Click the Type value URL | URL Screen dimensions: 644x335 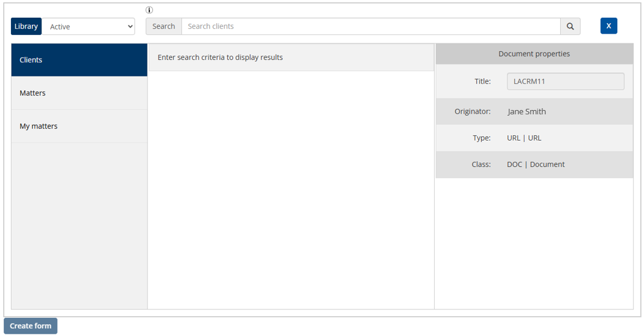coord(524,138)
